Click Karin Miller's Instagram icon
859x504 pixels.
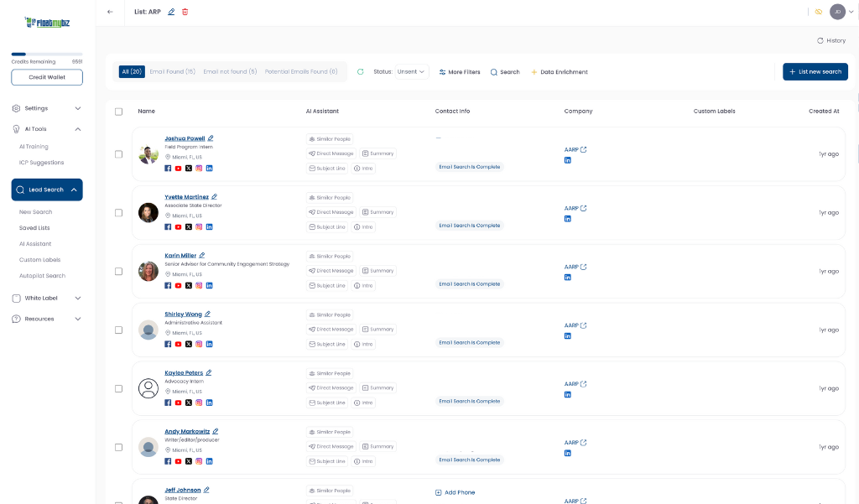[x=199, y=286]
